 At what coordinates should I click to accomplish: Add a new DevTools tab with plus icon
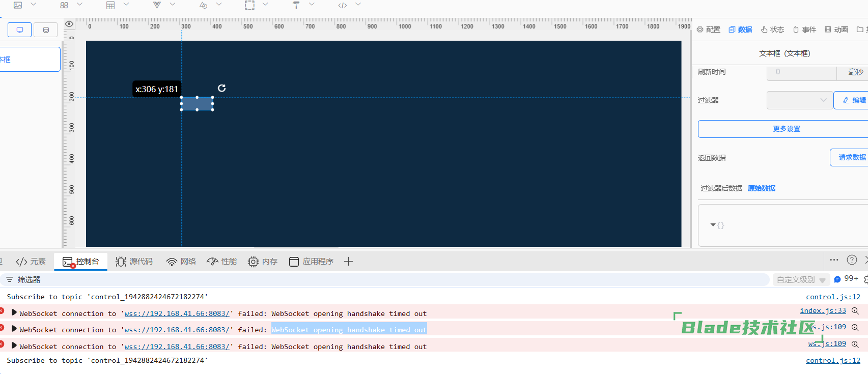click(x=348, y=262)
